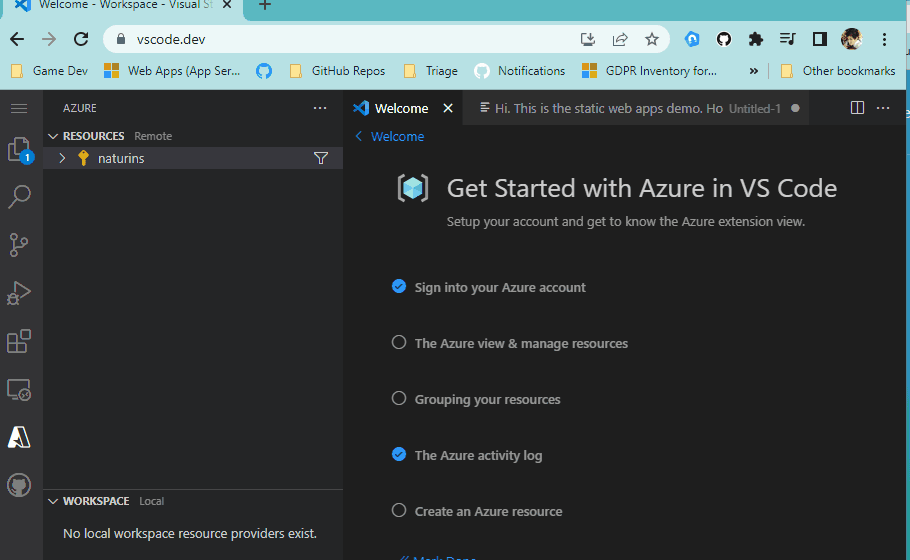
Task: Open the Extensions view
Action: pyautogui.click(x=19, y=341)
